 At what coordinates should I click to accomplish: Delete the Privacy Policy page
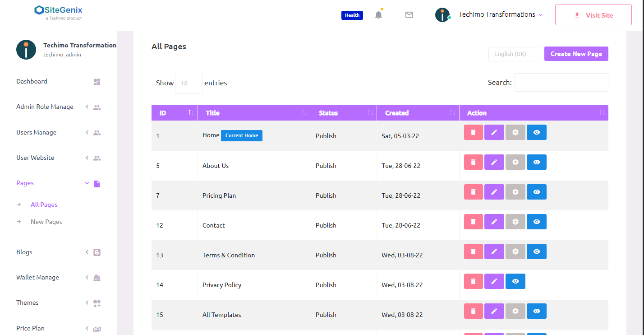(473, 281)
